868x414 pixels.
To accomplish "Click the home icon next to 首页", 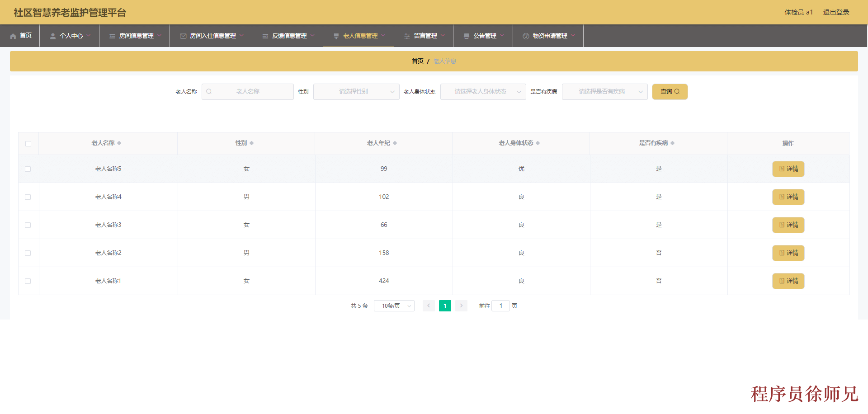I will point(13,36).
